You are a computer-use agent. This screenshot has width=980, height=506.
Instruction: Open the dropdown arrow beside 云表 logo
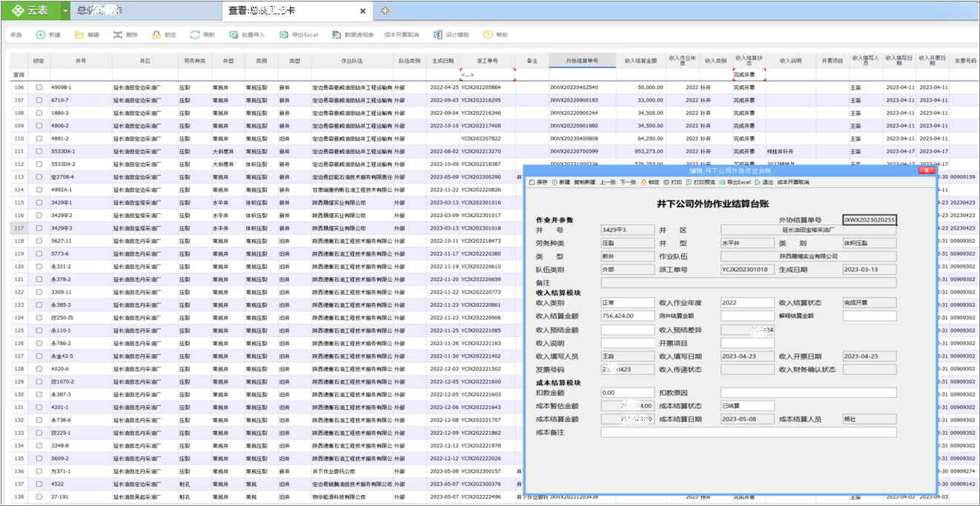[65, 10]
